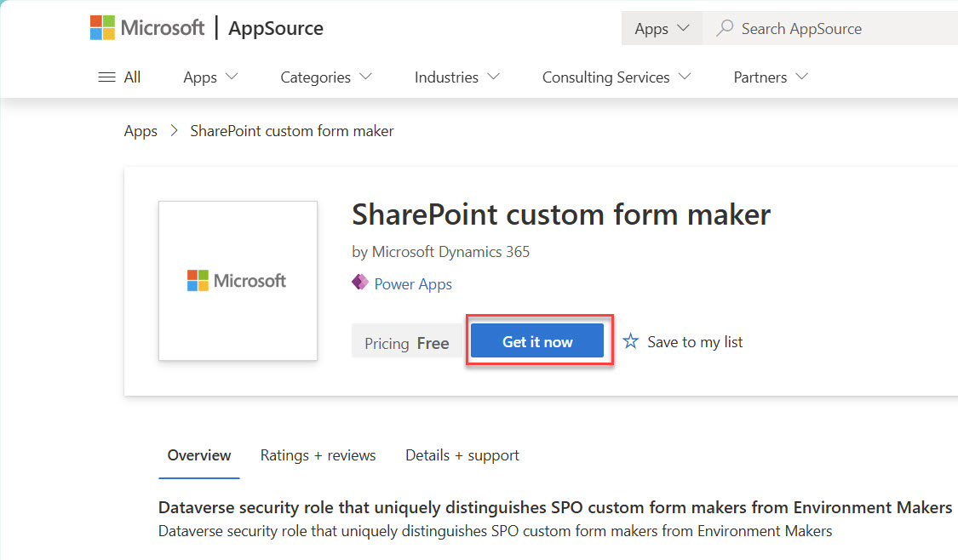Select the Overview tab
This screenshot has width=958, height=560.
pyautogui.click(x=198, y=455)
